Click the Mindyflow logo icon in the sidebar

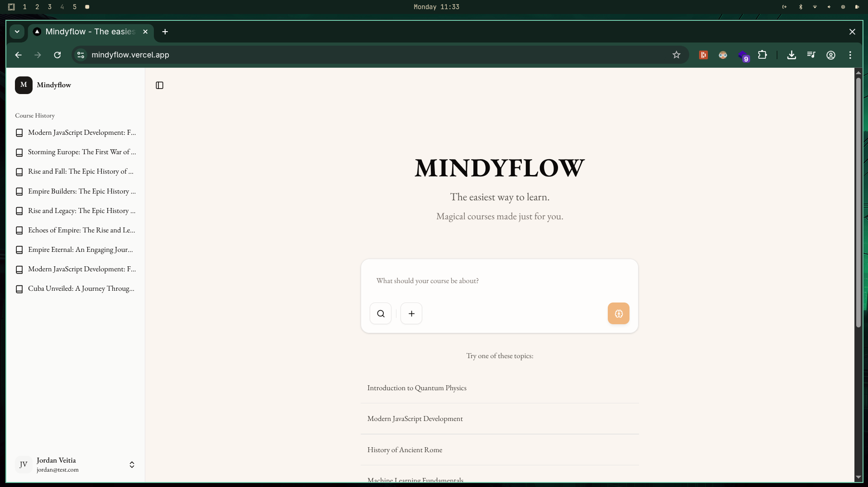click(24, 85)
